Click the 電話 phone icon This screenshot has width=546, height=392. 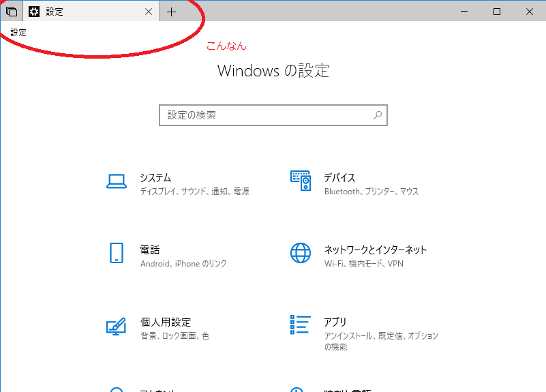(x=117, y=253)
